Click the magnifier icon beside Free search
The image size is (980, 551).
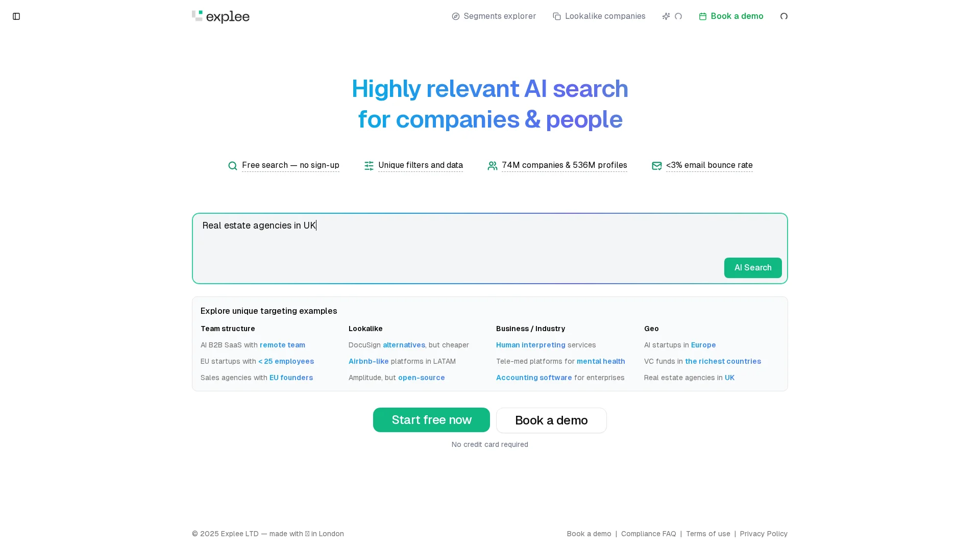pos(233,166)
